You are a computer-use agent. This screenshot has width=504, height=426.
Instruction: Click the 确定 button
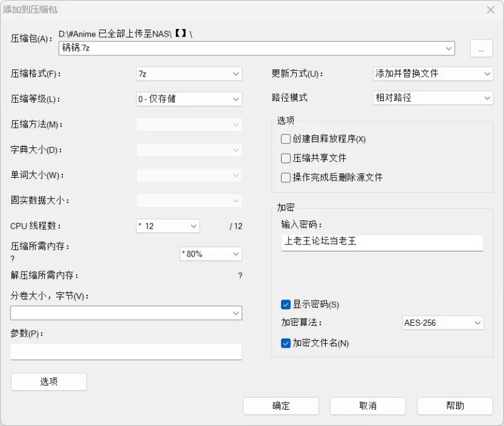click(281, 406)
